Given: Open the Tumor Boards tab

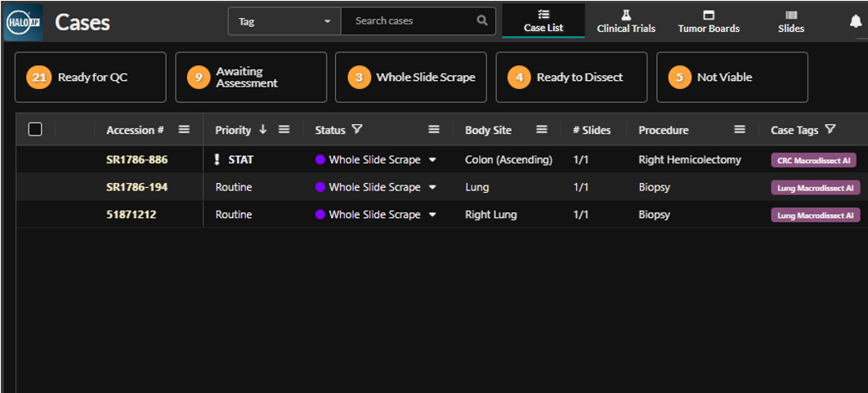Looking at the screenshot, I should pyautogui.click(x=709, y=21).
